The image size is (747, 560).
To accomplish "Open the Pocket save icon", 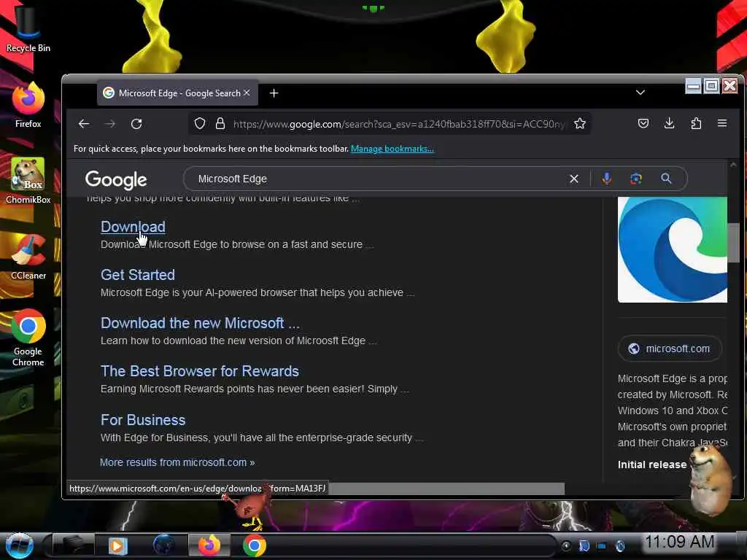I will pos(643,124).
